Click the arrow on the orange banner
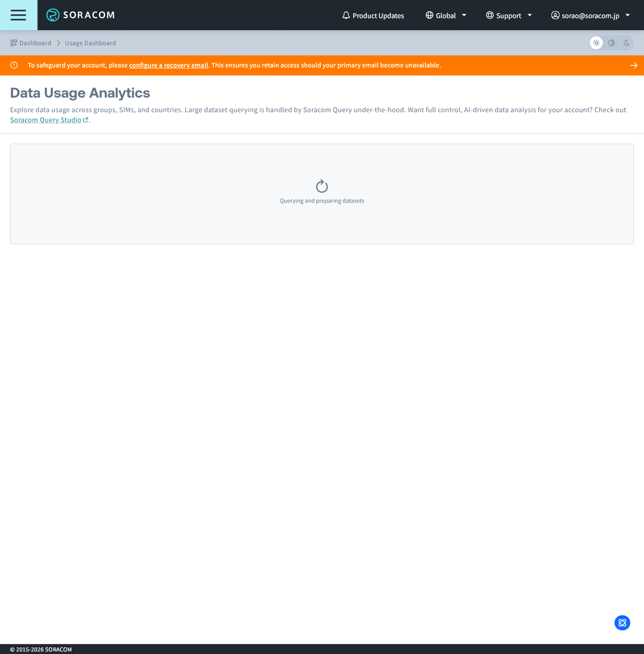Viewport: 644px width, 654px height. pyautogui.click(x=634, y=65)
